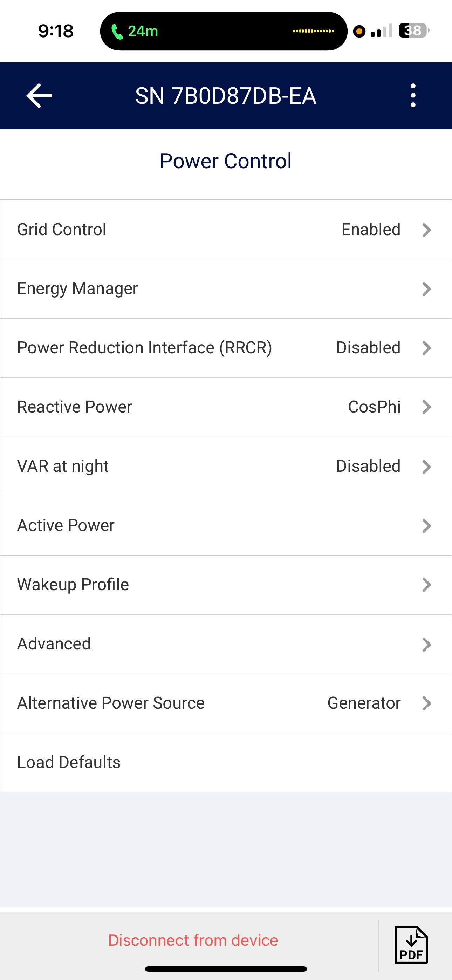
Task: Expand Active Power chevron arrow
Action: [x=426, y=526]
